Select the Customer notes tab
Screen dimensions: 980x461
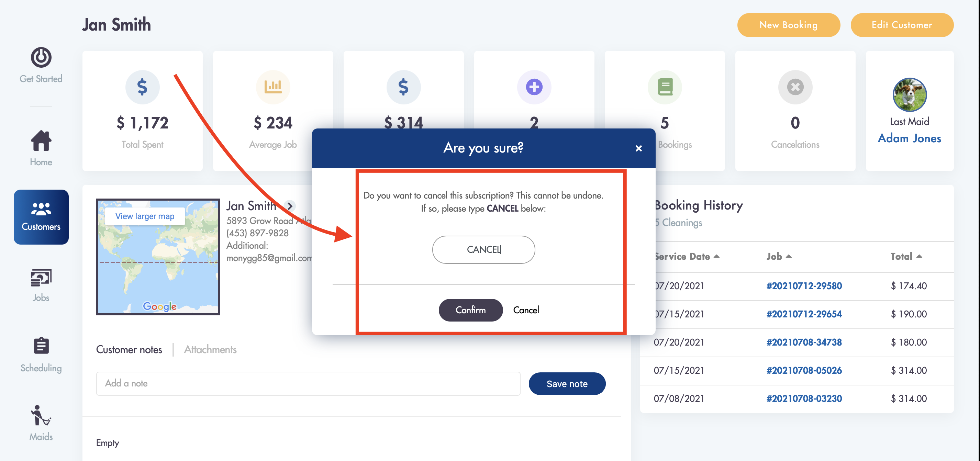point(129,350)
